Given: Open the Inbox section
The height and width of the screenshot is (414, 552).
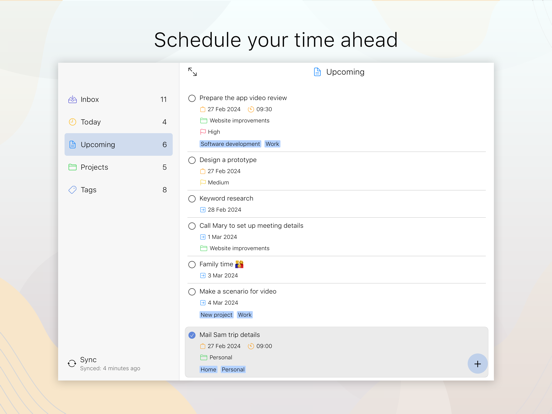Looking at the screenshot, I should point(119,99).
